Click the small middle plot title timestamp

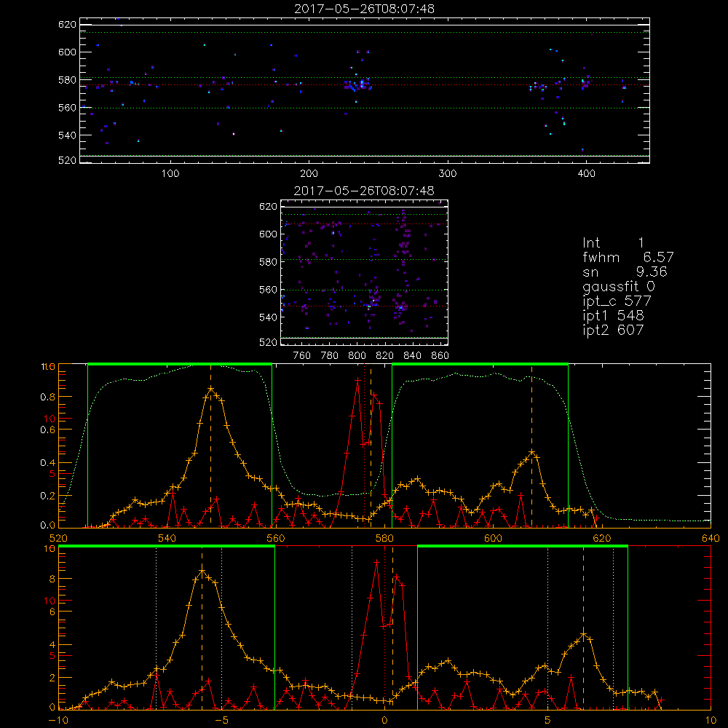pos(365,191)
